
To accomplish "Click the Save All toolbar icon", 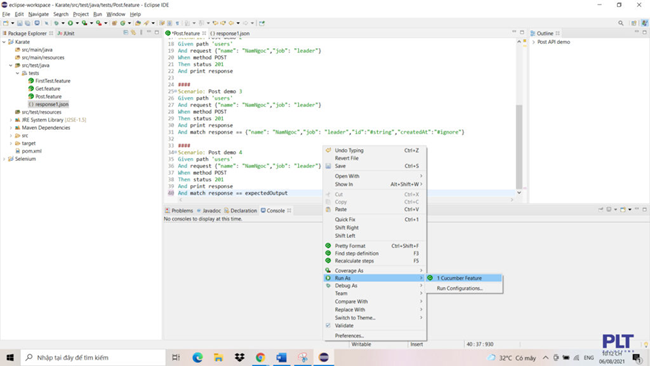I will coord(27,23).
